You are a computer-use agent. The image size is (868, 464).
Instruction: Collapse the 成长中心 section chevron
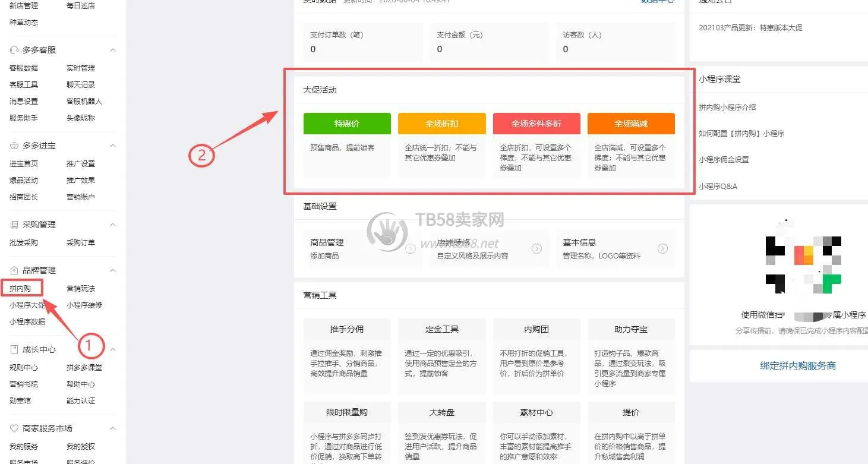pyautogui.click(x=113, y=349)
